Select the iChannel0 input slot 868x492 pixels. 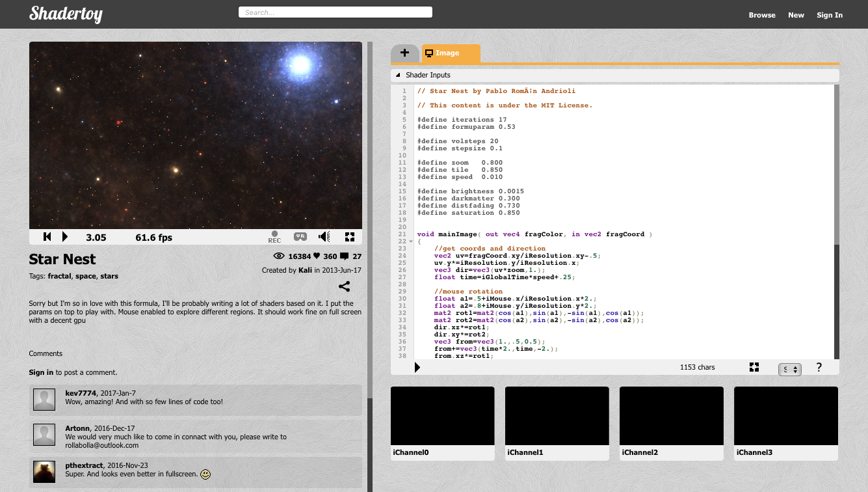click(442, 417)
